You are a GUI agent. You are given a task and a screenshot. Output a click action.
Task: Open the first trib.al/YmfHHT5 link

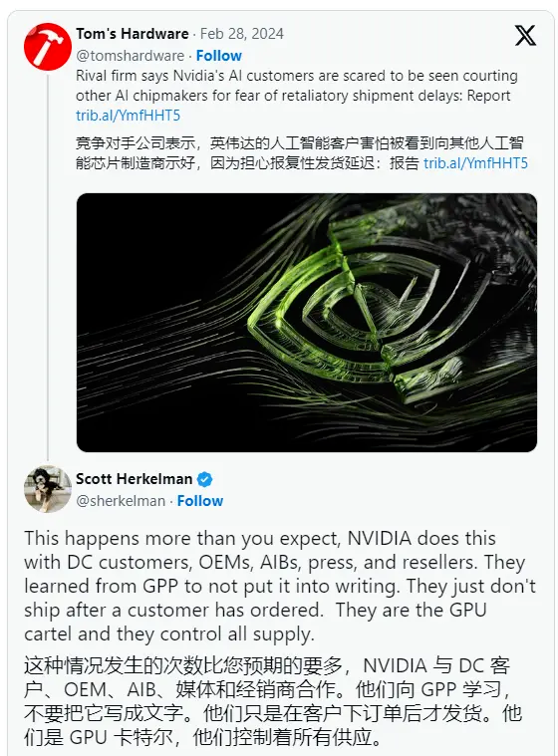128,116
